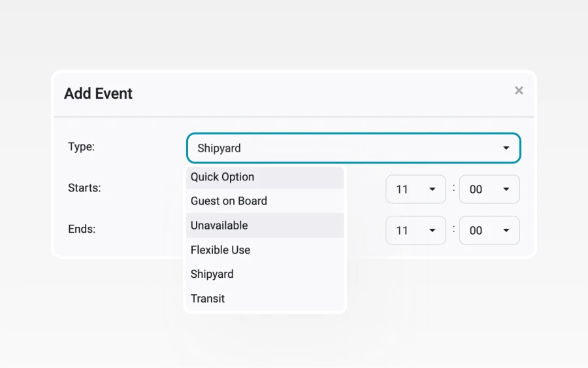This screenshot has width=588, height=368.
Task: Select Quick Option from the type list
Action: [x=265, y=177]
